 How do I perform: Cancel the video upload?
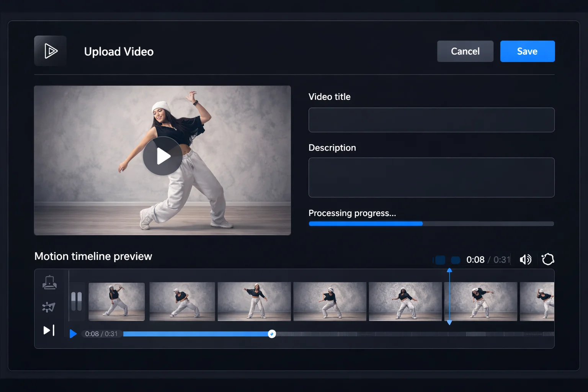coord(465,51)
